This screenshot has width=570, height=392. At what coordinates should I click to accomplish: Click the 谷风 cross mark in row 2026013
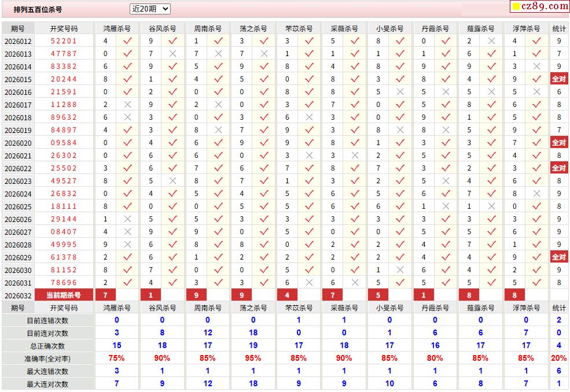coord(173,54)
